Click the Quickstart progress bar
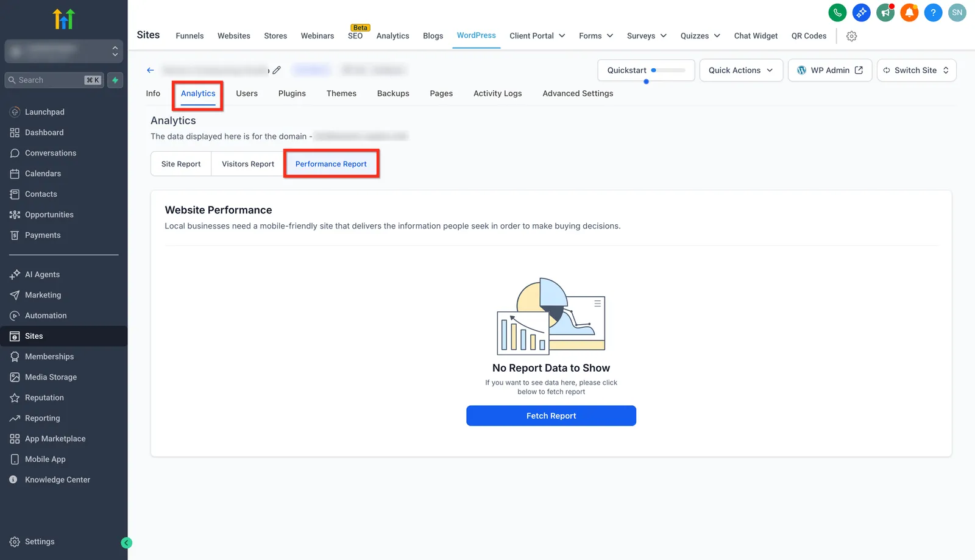Viewport: 975px width, 560px height. (668, 70)
